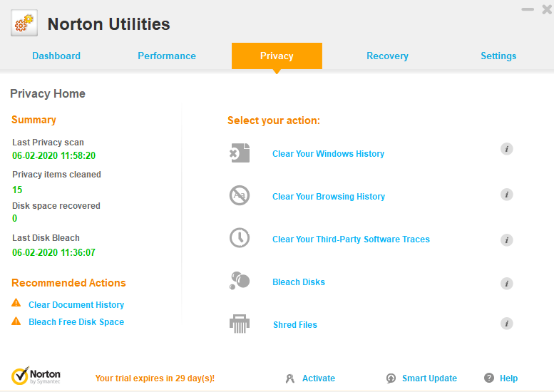Click the Help question mark icon
Screen dimensions: 554x392
[x=489, y=378]
